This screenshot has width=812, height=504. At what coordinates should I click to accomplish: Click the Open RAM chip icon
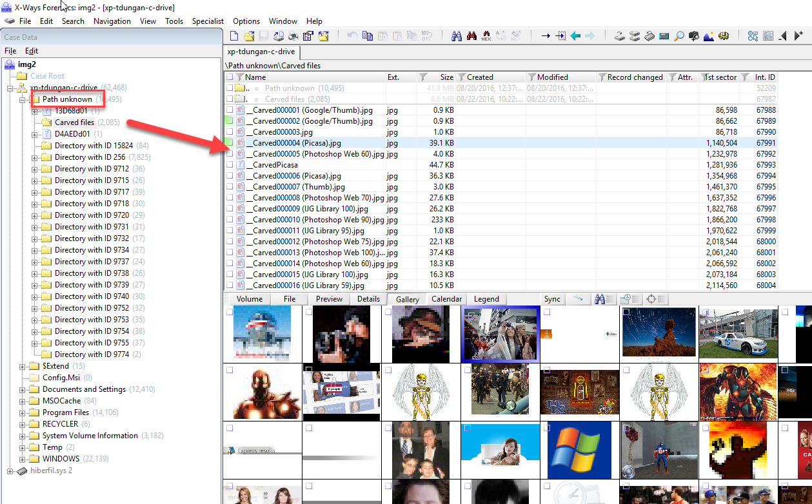649,36
